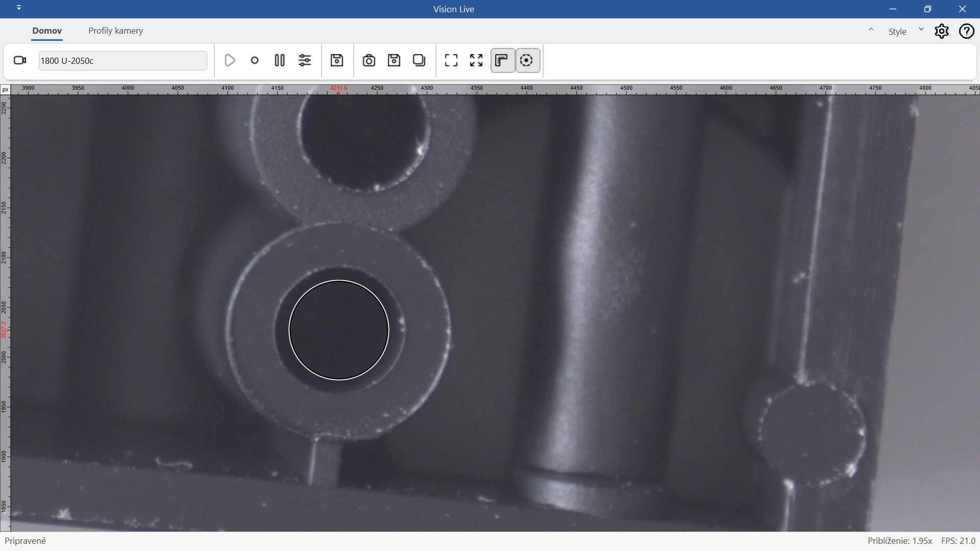Open application settings gear
Viewport: 980px width, 551px height.
(x=942, y=31)
